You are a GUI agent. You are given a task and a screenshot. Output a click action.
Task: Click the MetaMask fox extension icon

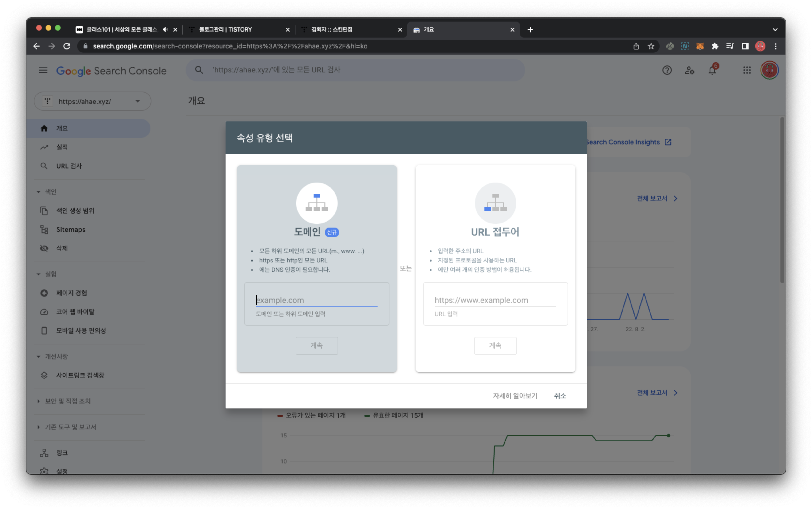coord(700,46)
